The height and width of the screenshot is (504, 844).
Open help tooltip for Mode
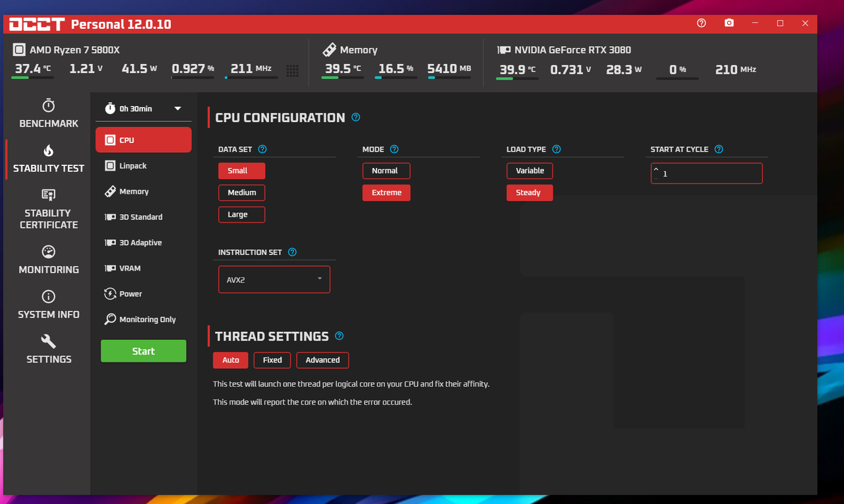[x=394, y=150]
